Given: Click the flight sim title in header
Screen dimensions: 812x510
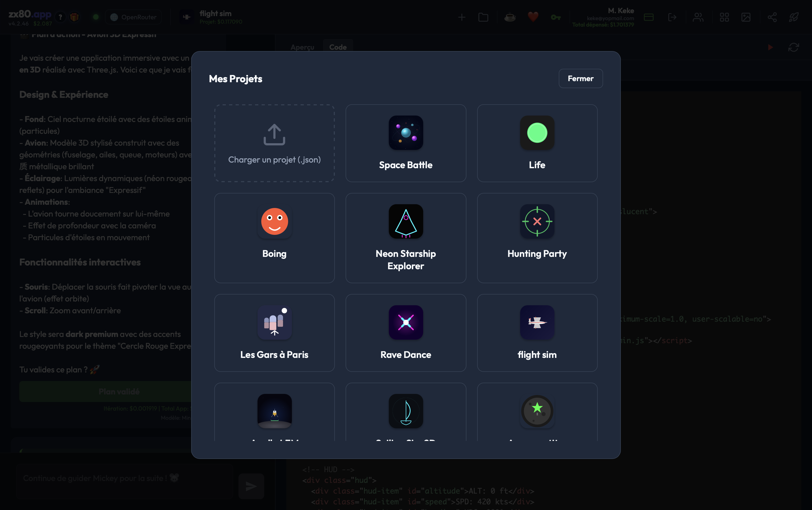Looking at the screenshot, I should tap(215, 13).
